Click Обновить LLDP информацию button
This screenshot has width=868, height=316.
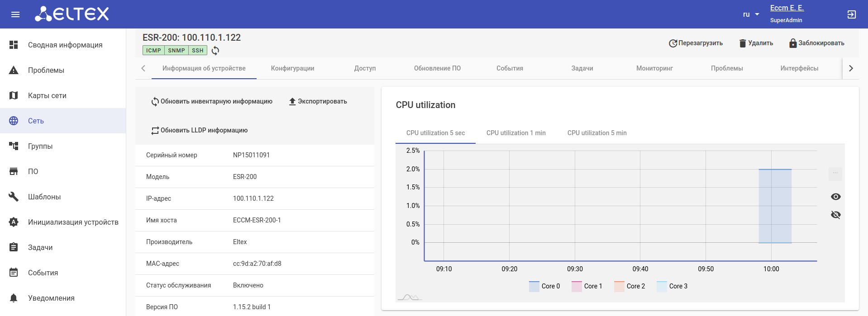[200, 130]
